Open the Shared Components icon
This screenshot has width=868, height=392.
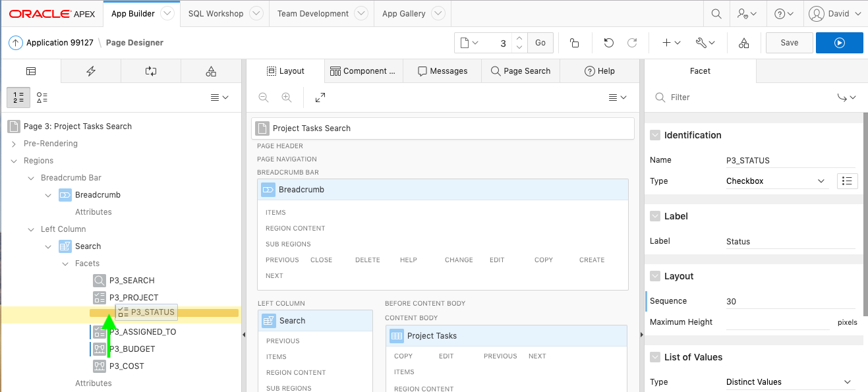(x=743, y=43)
